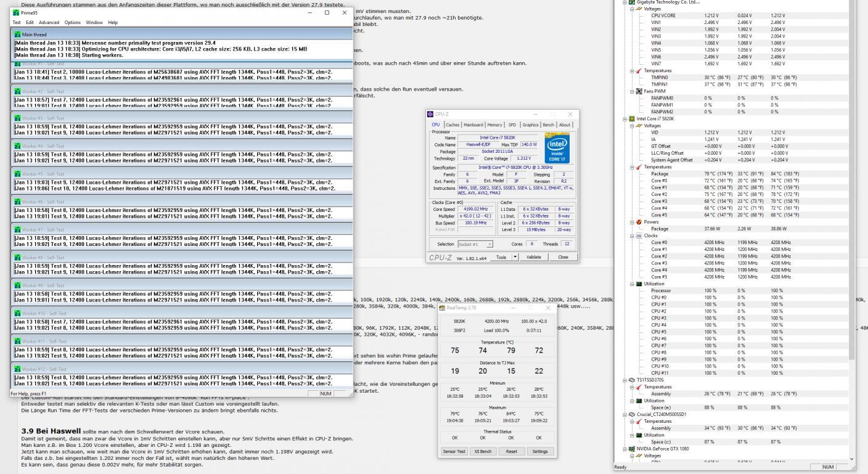Open the Window menu in Prime95
This screenshot has height=474, width=868.
click(94, 22)
